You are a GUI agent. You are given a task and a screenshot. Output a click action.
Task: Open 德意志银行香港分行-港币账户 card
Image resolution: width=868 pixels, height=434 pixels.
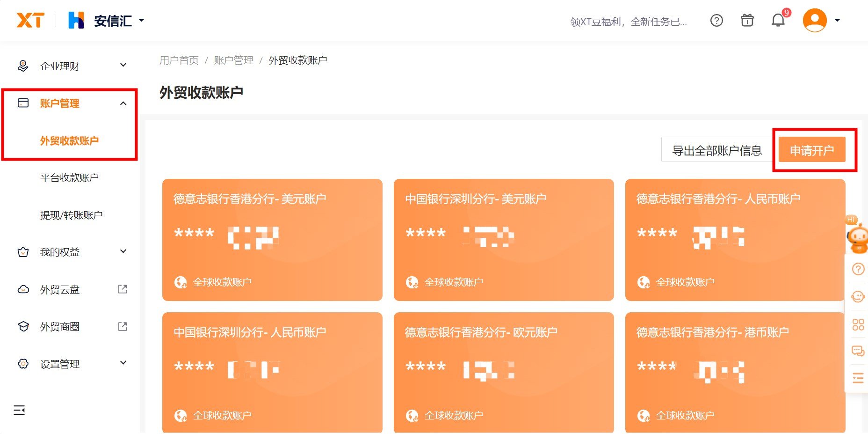point(735,372)
